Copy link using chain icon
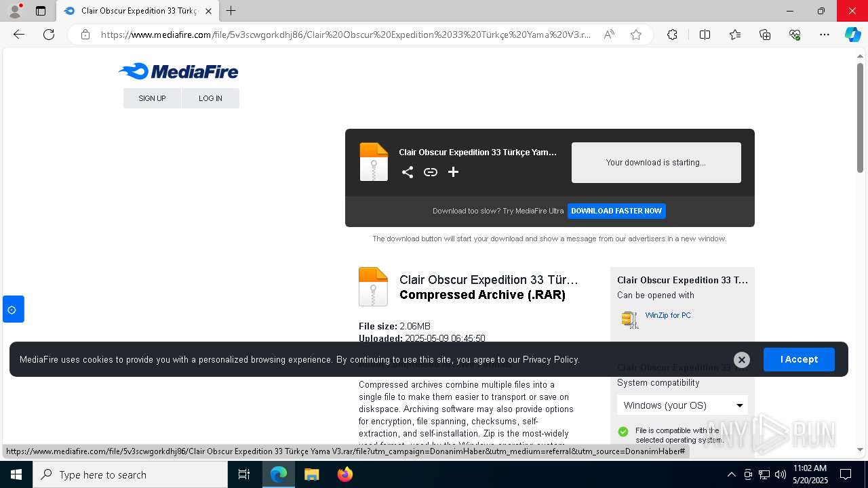868x488 pixels. point(431,172)
